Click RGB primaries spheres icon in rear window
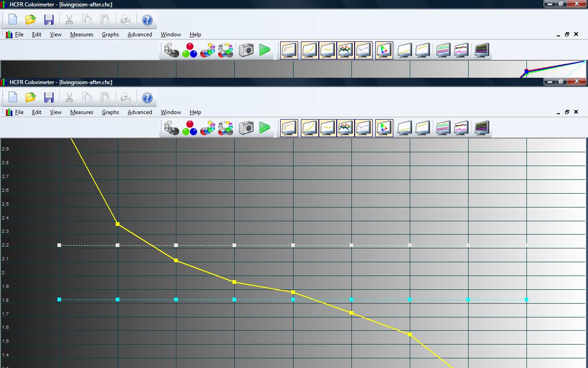The image size is (588, 368). [190, 50]
